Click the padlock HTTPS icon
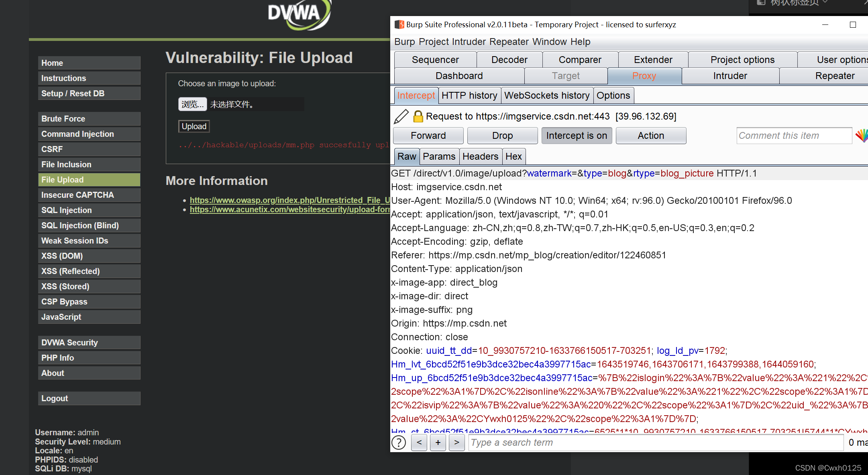 (418, 116)
